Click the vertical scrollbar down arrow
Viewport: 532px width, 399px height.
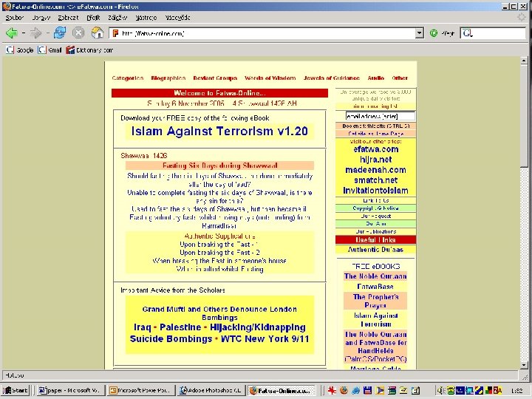[524, 366]
